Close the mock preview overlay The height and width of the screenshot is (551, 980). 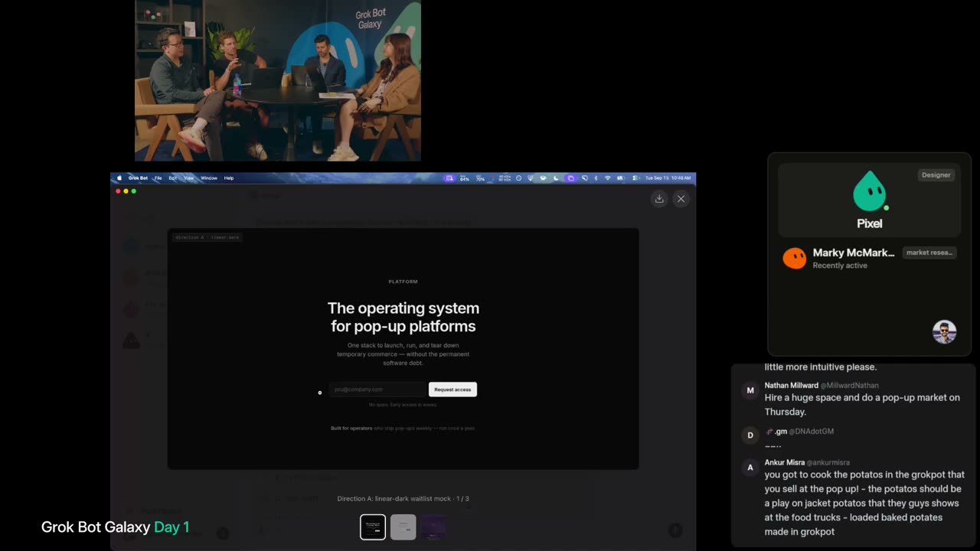pos(681,199)
